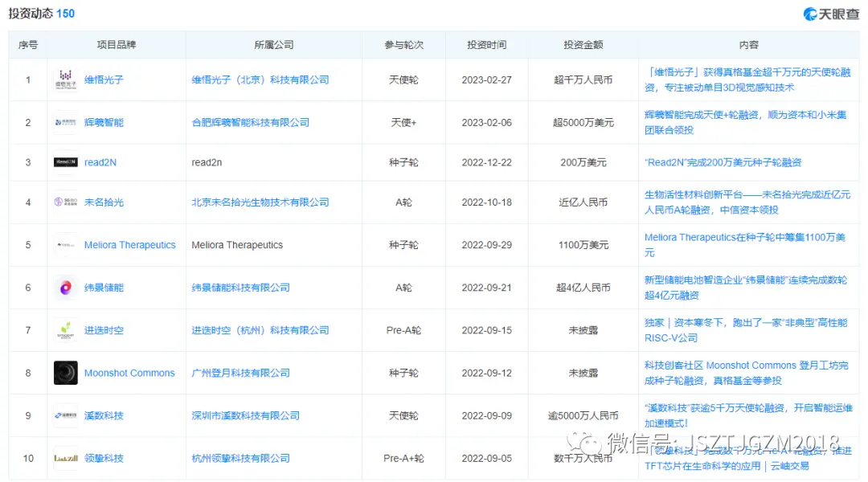Open the Meliora Therapeutics seed funding article
Viewport: 868px width, 482px height.
[744, 244]
